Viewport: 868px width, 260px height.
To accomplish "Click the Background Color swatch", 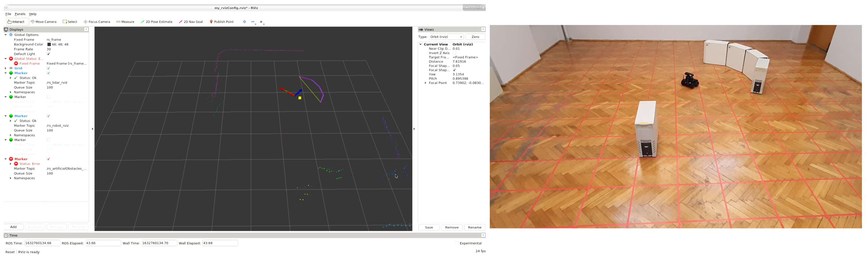I will tap(49, 44).
